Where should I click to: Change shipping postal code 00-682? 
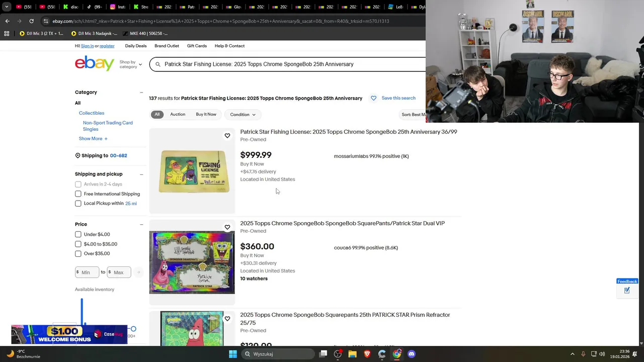pos(118,156)
